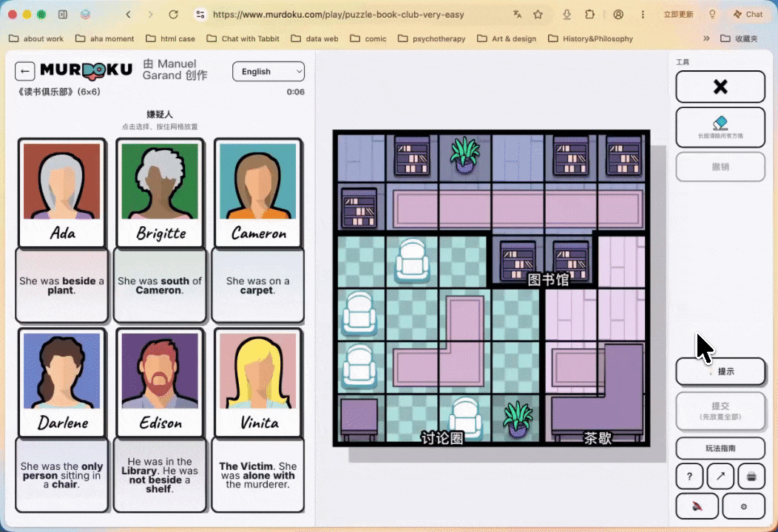Open the English language dropdown
778x532 pixels.
268,72
